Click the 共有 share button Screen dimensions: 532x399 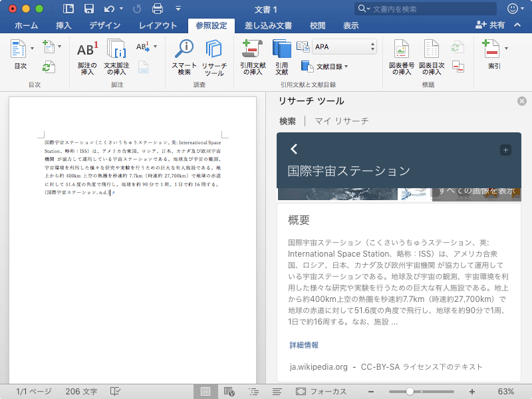click(x=490, y=25)
